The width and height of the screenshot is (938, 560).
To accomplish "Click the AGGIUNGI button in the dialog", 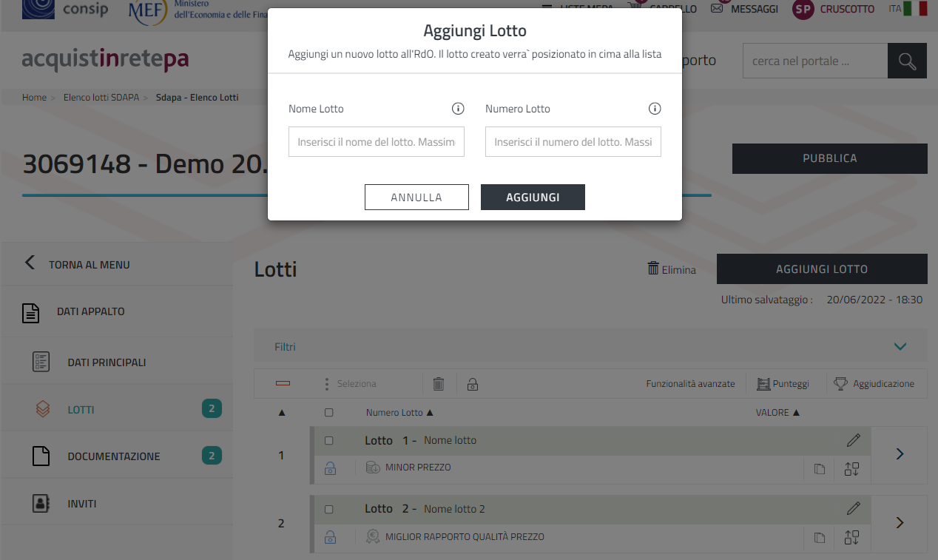I will pos(533,198).
